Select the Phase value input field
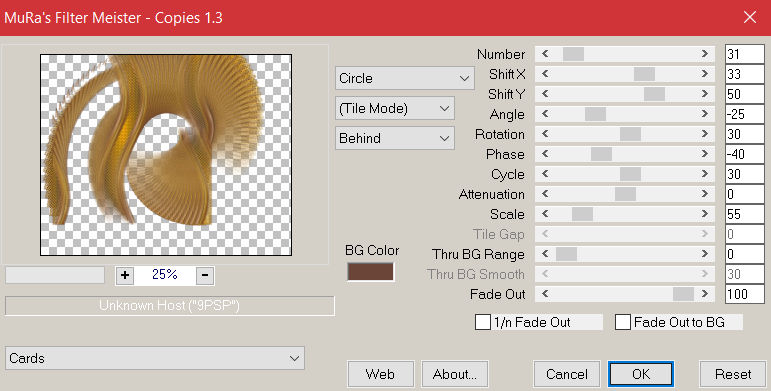This screenshot has height=391, width=771. coord(744,154)
